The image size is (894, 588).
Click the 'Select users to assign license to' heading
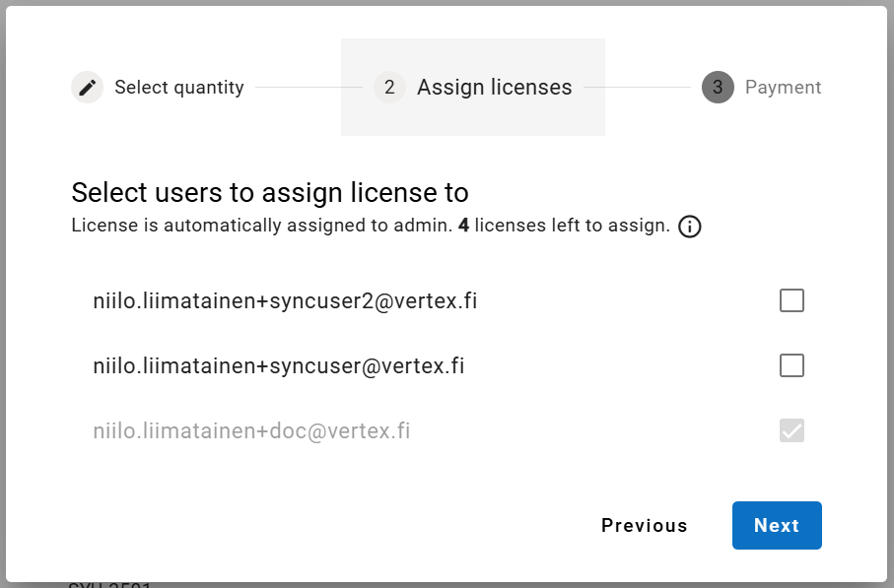click(x=270, y=192)
